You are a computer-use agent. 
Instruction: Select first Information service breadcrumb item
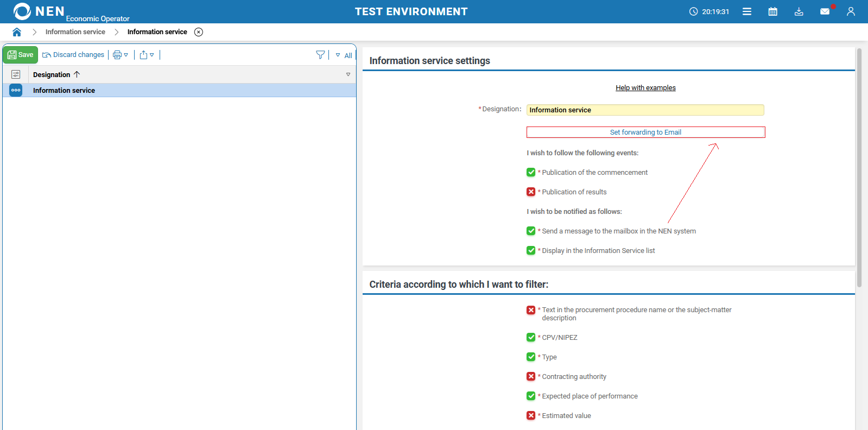click(75, 32)
